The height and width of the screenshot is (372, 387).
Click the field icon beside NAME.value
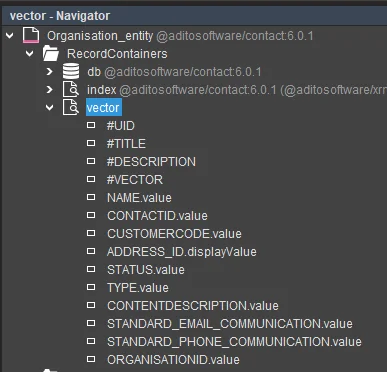(x=91, y=197)
